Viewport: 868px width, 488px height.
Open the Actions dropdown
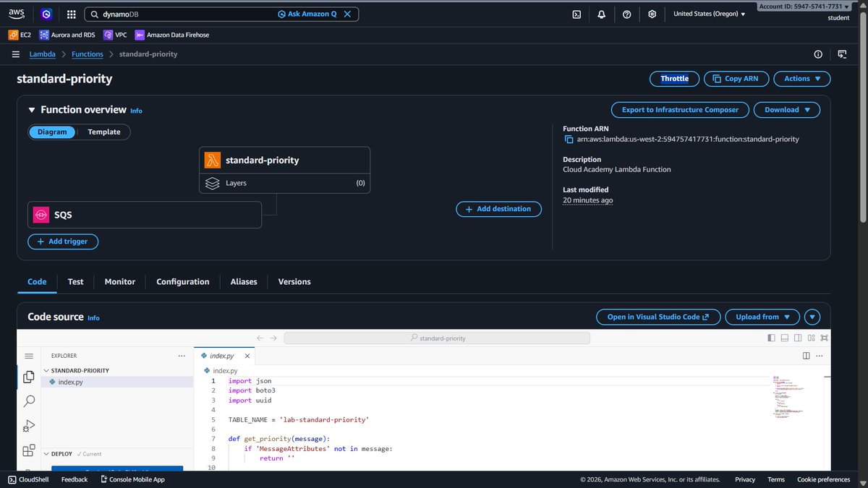click(802, 79)
